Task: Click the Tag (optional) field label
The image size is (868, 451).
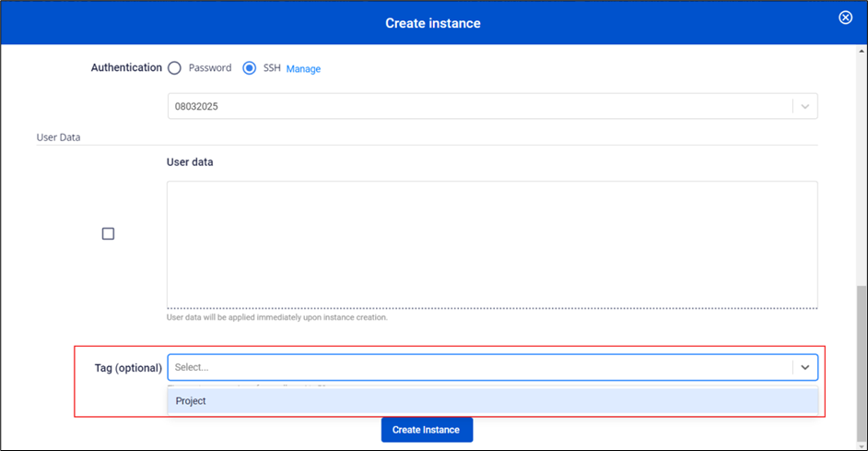Action: click(128, 368)
